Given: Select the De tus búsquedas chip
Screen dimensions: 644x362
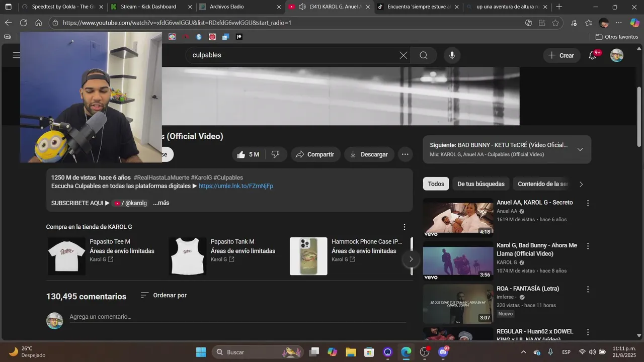Looking at the screenshot, I should tap(481, 184).
